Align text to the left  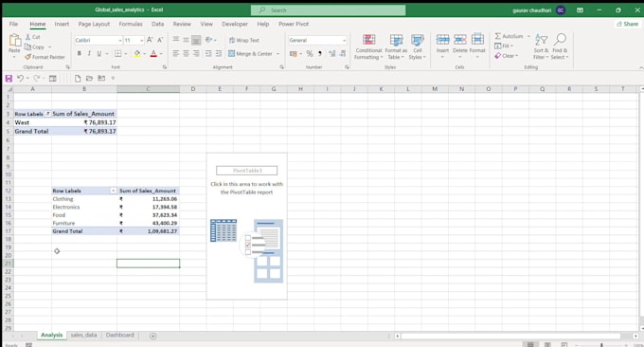pos(176,53)
